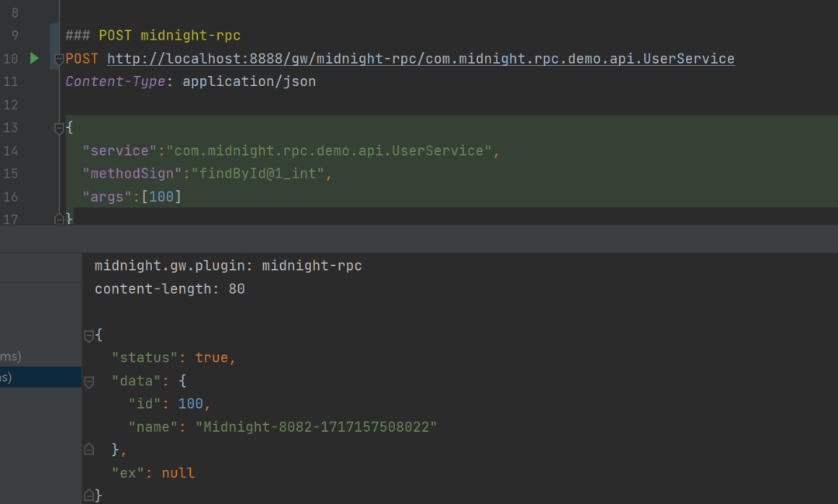Collapse the response JSON root object
Screen dimensions: 838x504
click(89, 336)
